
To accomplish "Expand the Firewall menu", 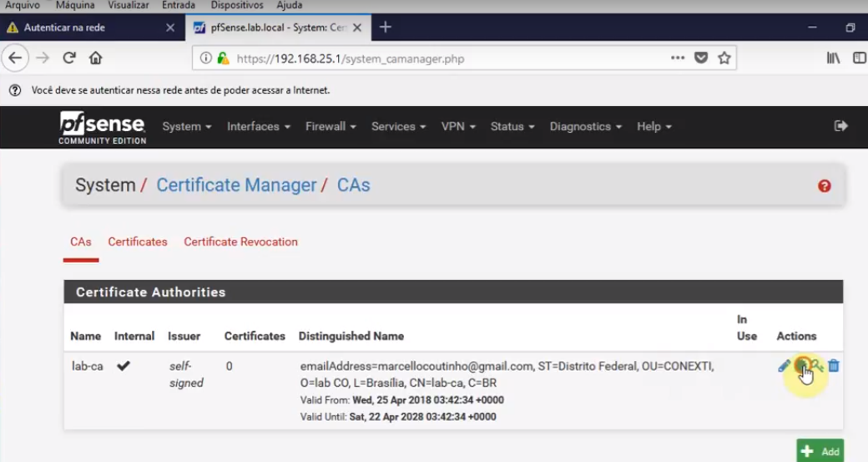I will [x=331, y=127].
